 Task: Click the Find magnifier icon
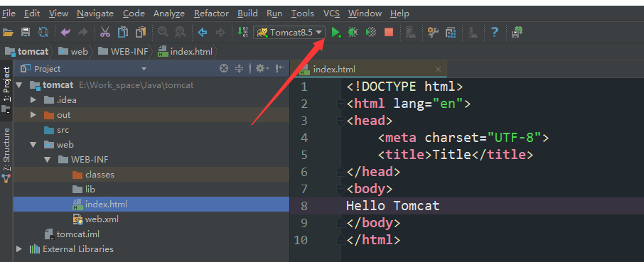[163, 32]
